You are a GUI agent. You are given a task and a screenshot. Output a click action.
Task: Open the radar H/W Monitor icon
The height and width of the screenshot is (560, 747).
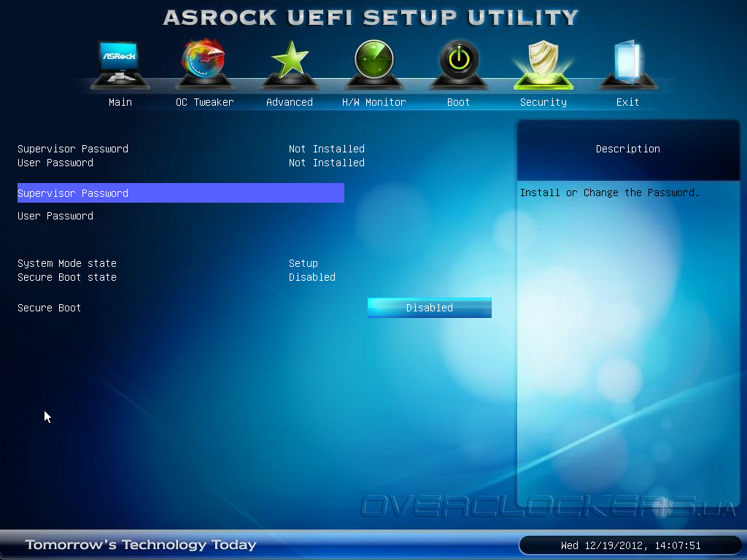coord(374,65)
